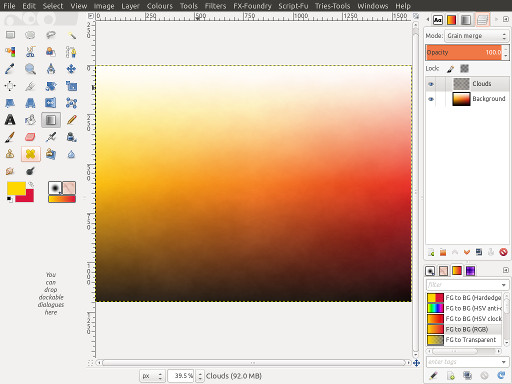The height and width of the screenshot is (384, 512).
Task: Select the Ink tool
Action: pyautogui.click(x=71, y=137)
